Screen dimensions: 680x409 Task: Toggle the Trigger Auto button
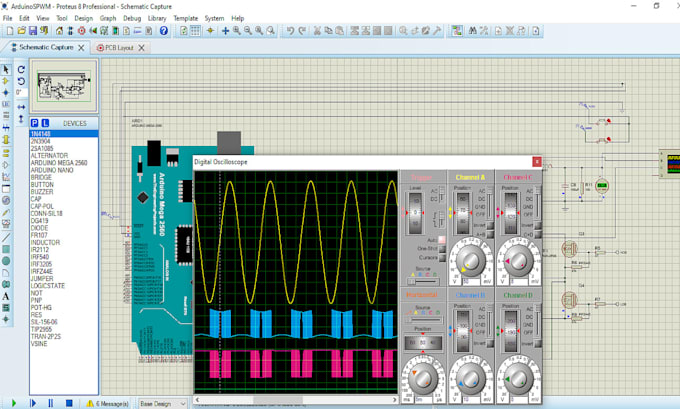point(442,240)
